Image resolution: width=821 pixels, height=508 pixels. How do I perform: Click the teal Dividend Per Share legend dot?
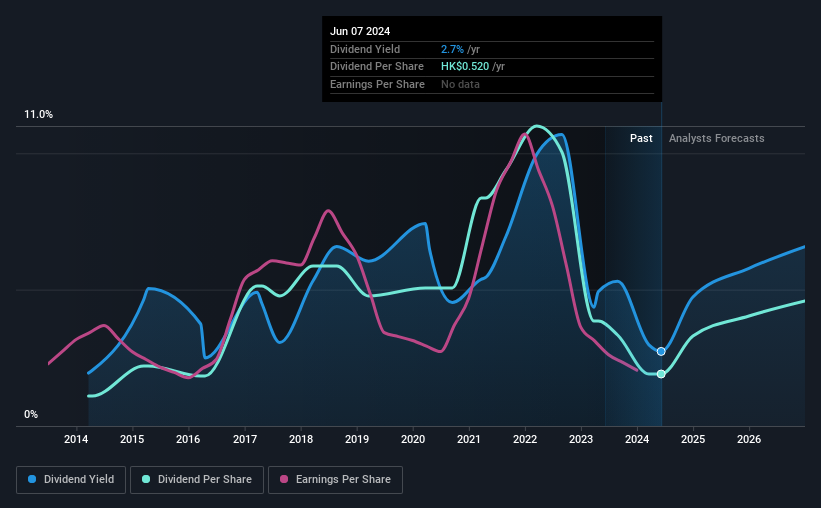[146, 479]
